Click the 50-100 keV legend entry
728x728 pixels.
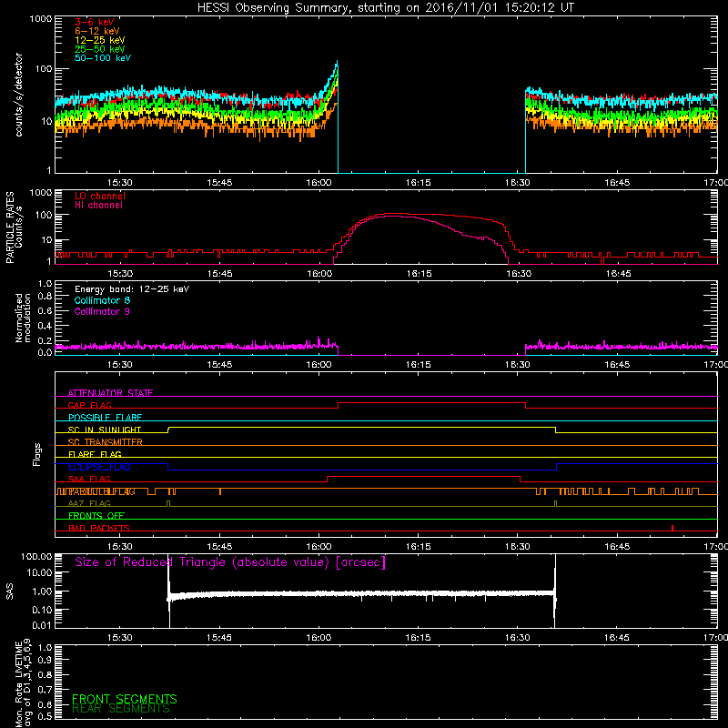point(102,58)
